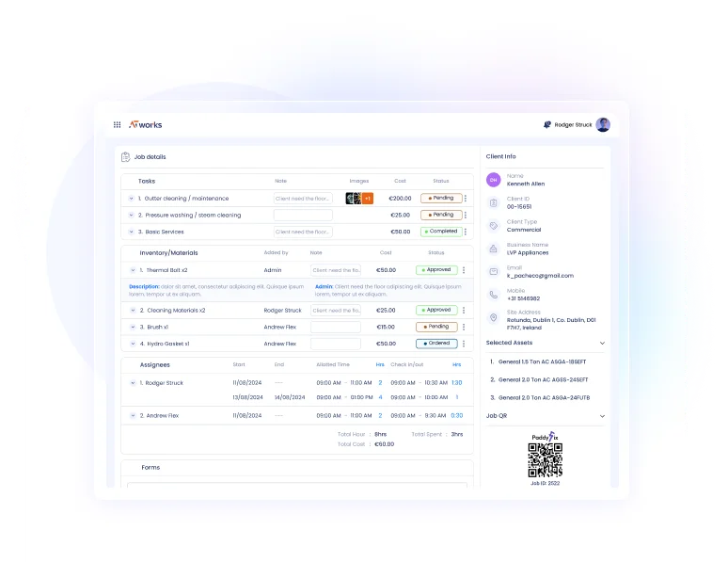The image size is (728, 562).
Task: Click the note field for Brush x1
Action: tap(336, 327)
